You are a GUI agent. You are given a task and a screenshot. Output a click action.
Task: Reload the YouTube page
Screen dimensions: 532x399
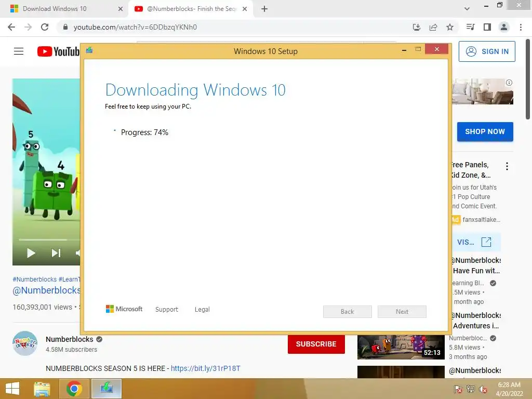[45, 27]
